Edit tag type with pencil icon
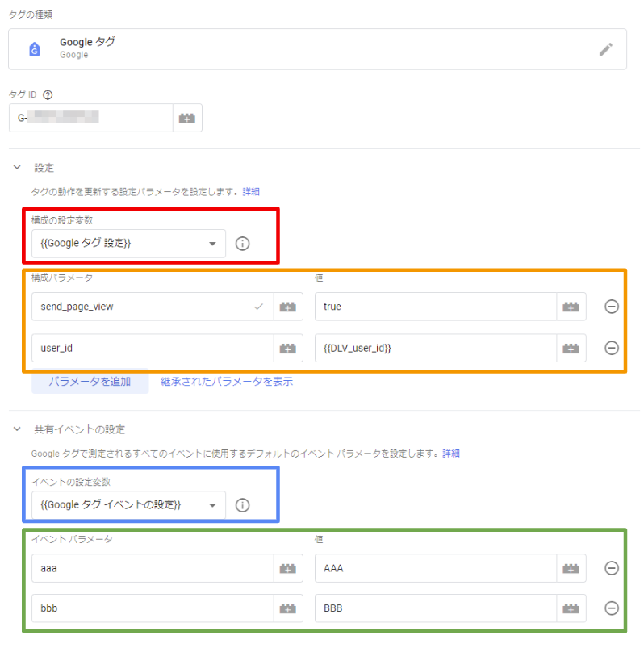Screen dimensions: 644x648 coord(605,49)
